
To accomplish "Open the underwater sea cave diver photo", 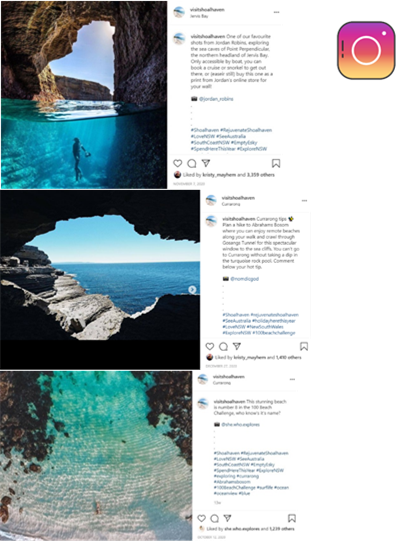I will (x=84, y=95).
